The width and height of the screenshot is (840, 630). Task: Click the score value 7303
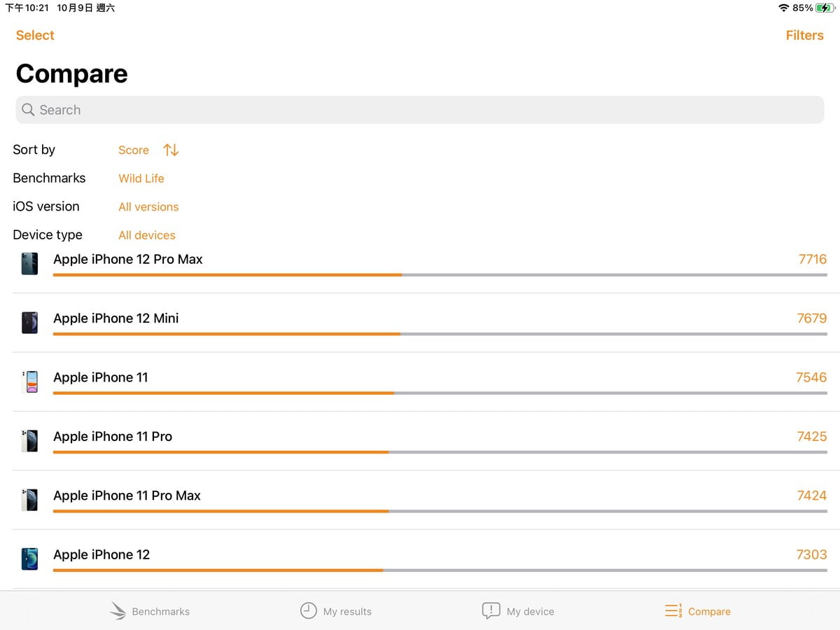click(811, 554)
